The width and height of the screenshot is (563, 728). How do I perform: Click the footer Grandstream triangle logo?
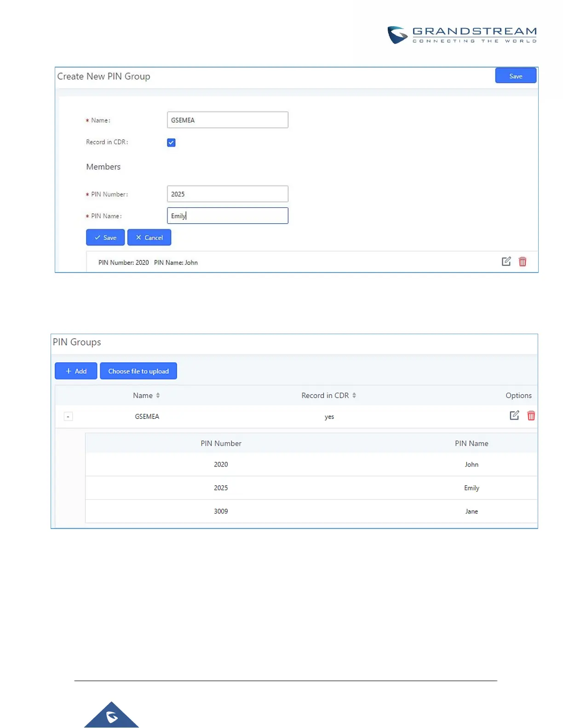111,715
